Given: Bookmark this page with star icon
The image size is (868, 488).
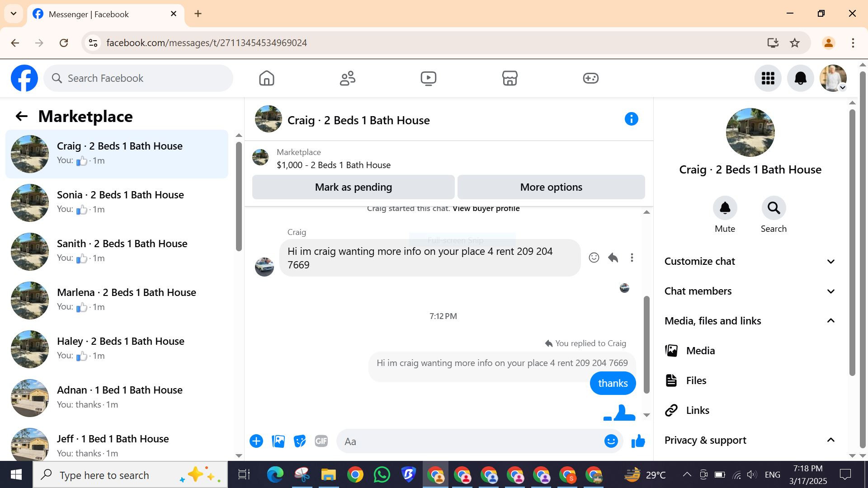Looking at the screenshot, I should pos(795,43).
